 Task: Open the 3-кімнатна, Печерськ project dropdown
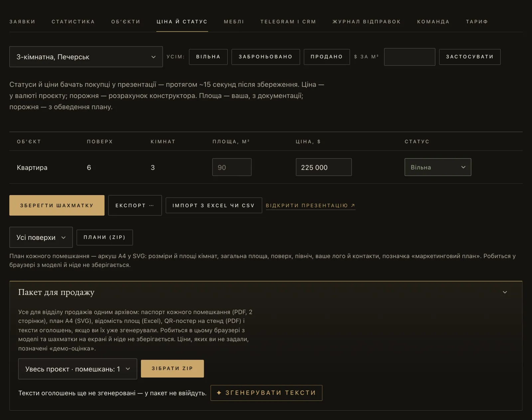click(86, 57)
